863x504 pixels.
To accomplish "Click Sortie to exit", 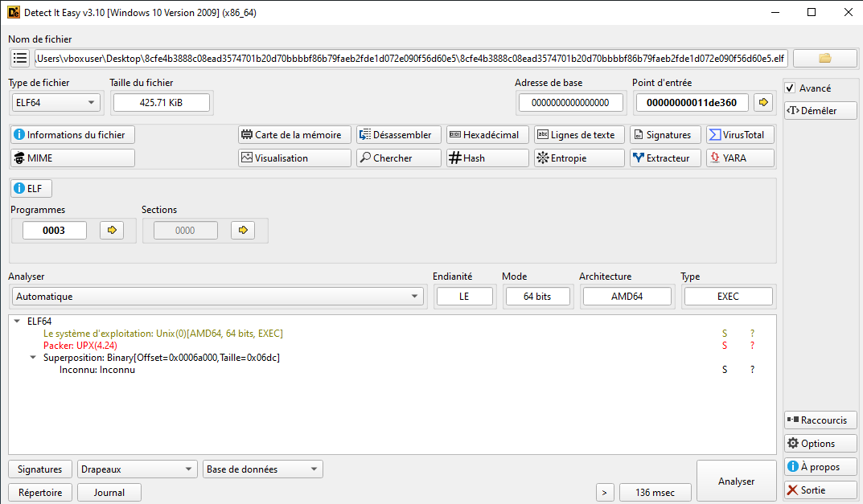I will click(x=820, y=490).
